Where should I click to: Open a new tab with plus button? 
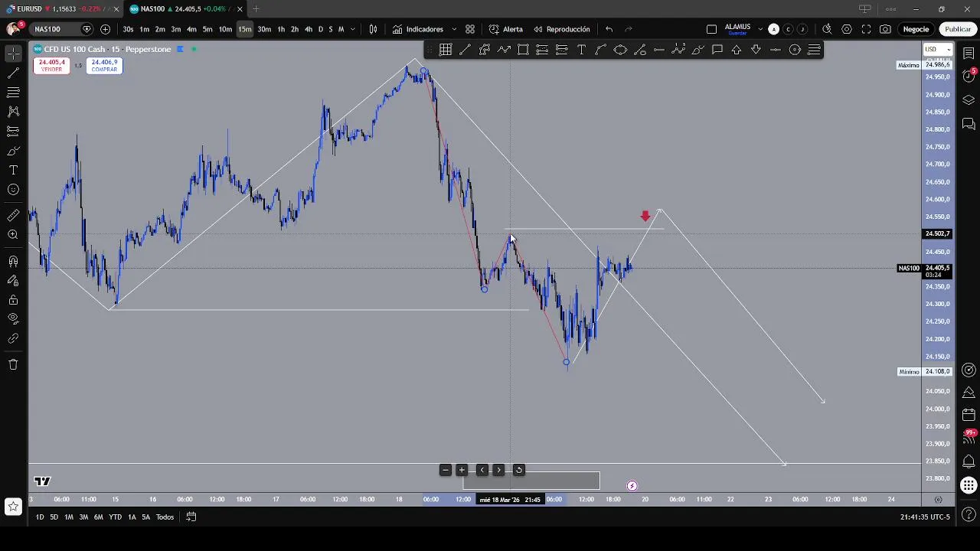coord(256,8)
